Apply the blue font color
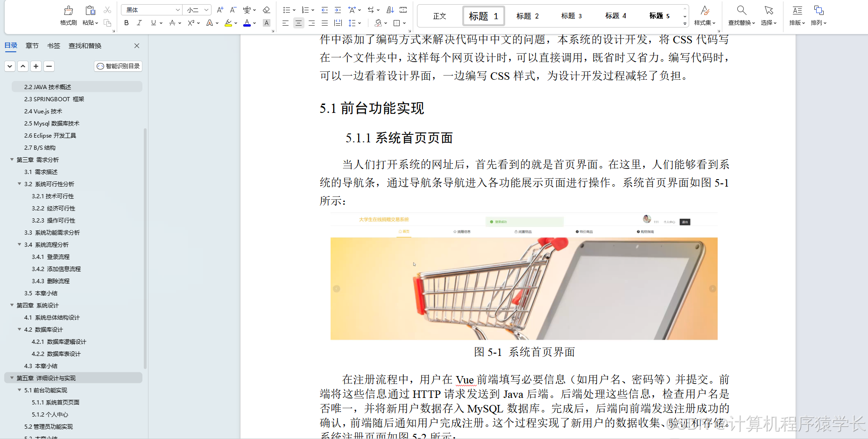Screen dimensions: 868x439 [x=247, y=23]
